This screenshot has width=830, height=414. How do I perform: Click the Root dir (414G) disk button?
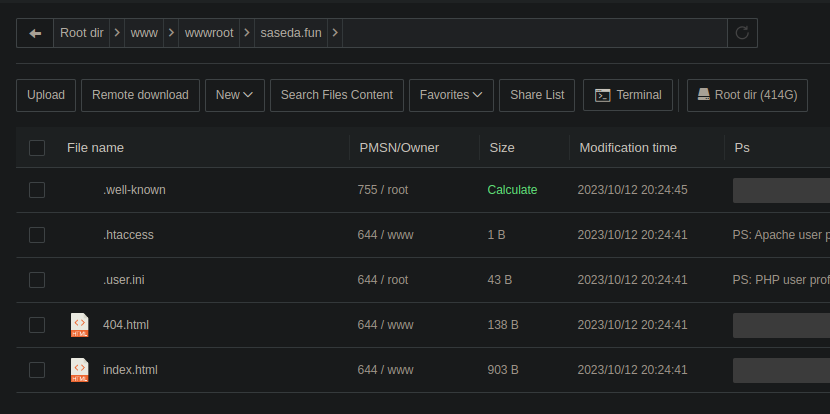pos(747,95)
